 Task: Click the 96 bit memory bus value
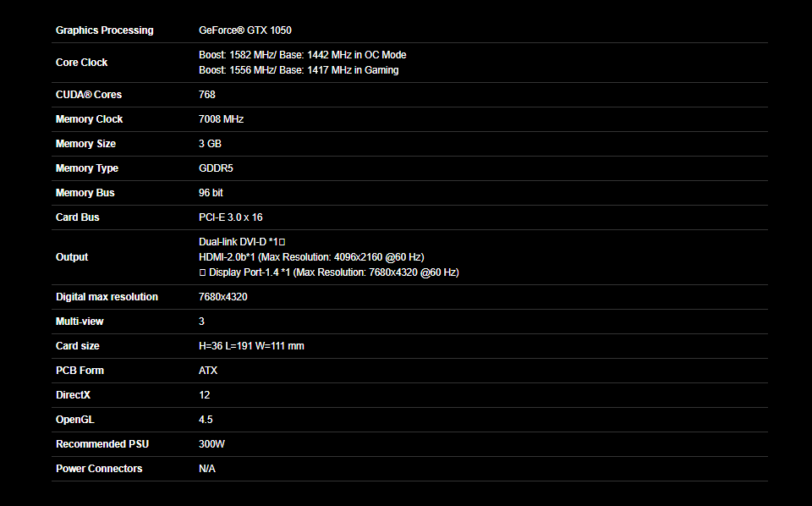211,193
